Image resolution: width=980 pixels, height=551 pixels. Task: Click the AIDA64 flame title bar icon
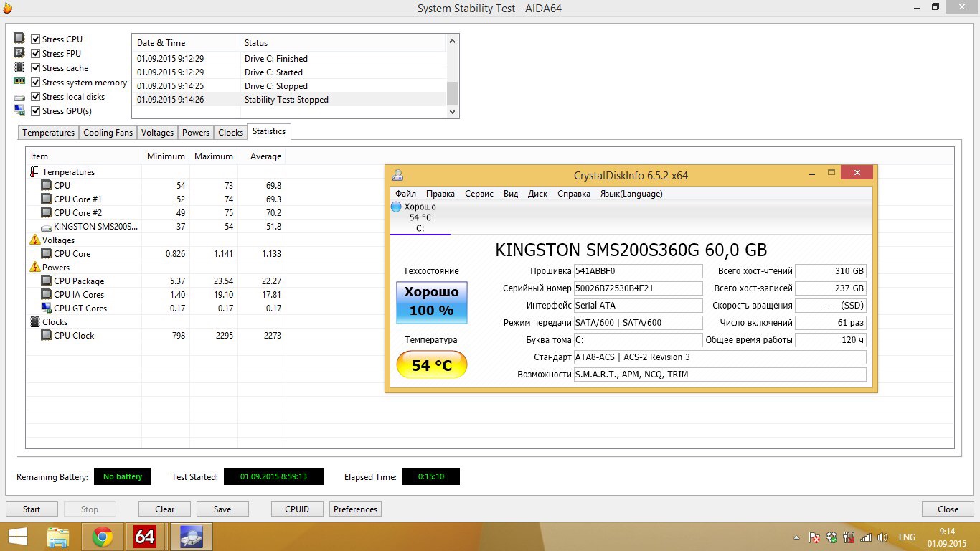pyautogui.click(x=8, y=8)
